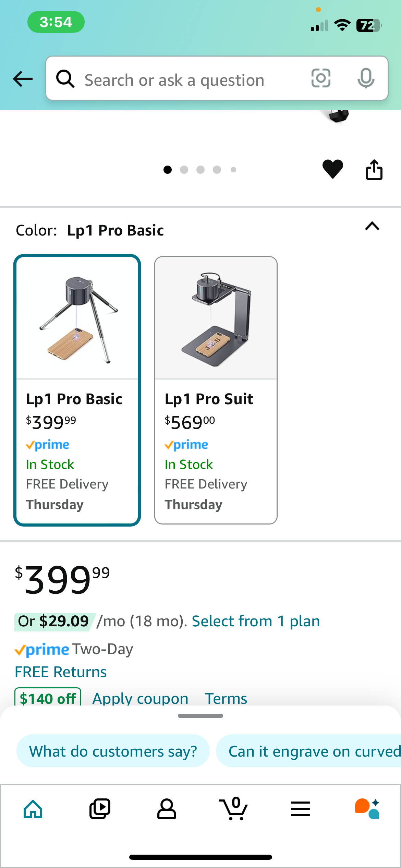Tap the microphone voice search icon
401x868 pixels.
366,78
